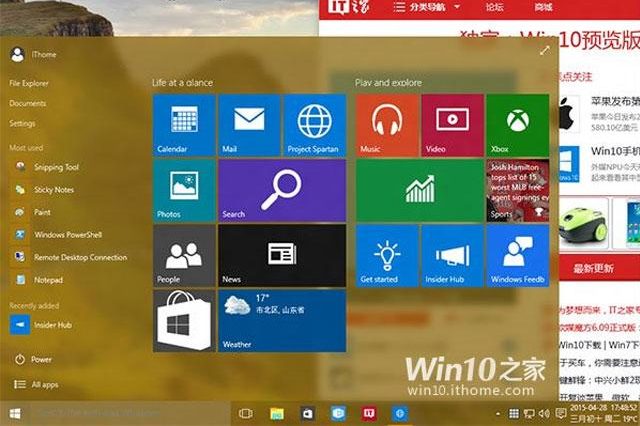The width and height of the screenshot is (640, 426).
Task: Open the Mail tile
Action: [249, 125]
